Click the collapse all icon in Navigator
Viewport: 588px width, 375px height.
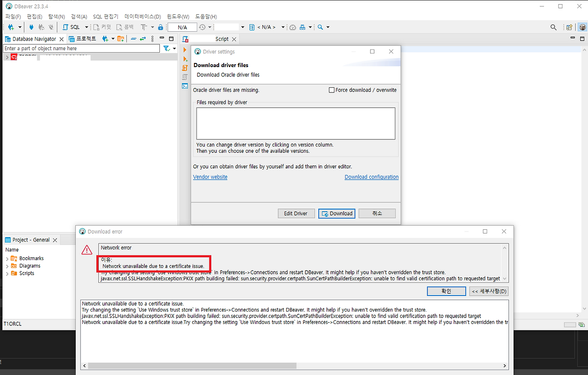point(133,39)
